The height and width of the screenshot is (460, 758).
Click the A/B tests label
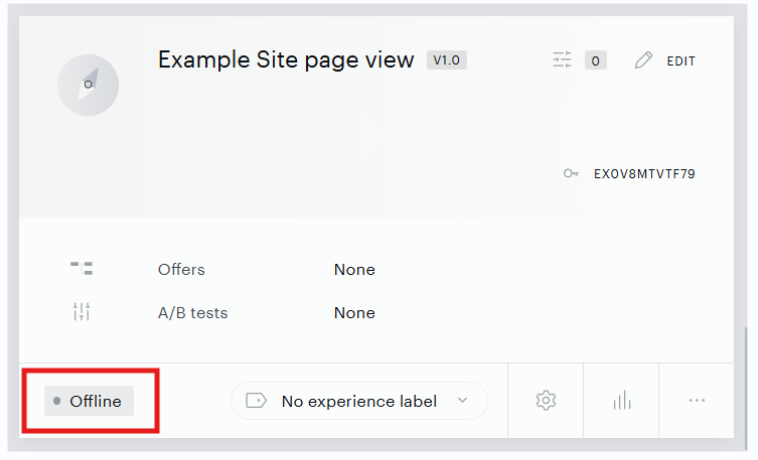193,313
